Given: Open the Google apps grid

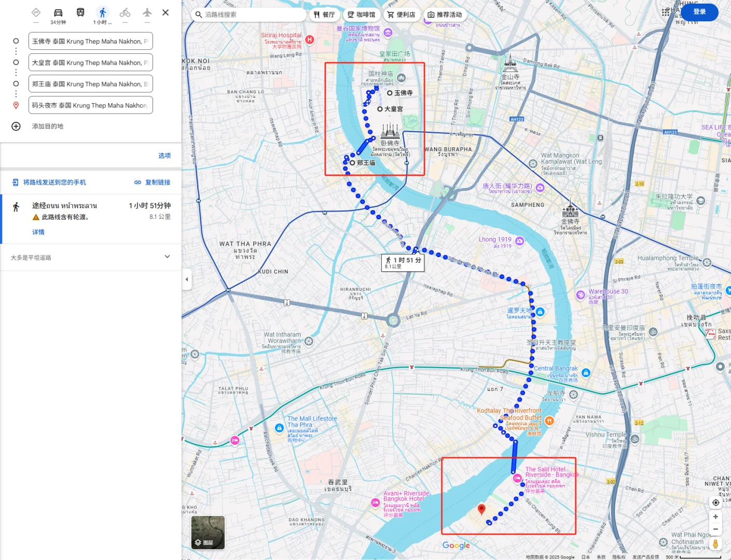Looking at the screenshot, I should [x=666, y=12].
